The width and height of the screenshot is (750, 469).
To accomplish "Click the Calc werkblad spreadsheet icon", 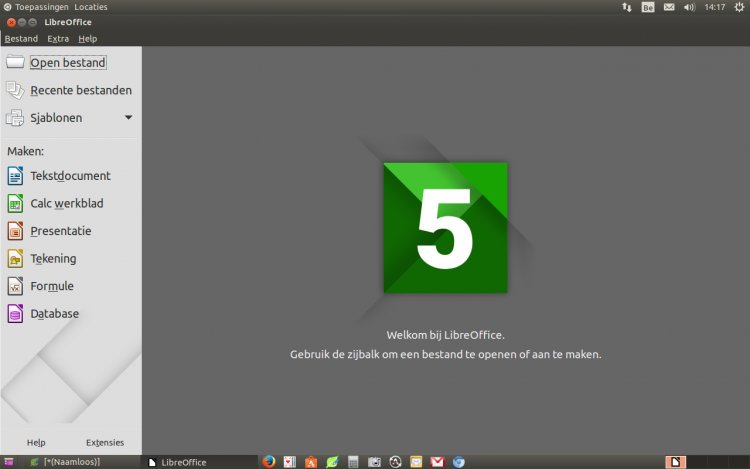I will (15, 204).
